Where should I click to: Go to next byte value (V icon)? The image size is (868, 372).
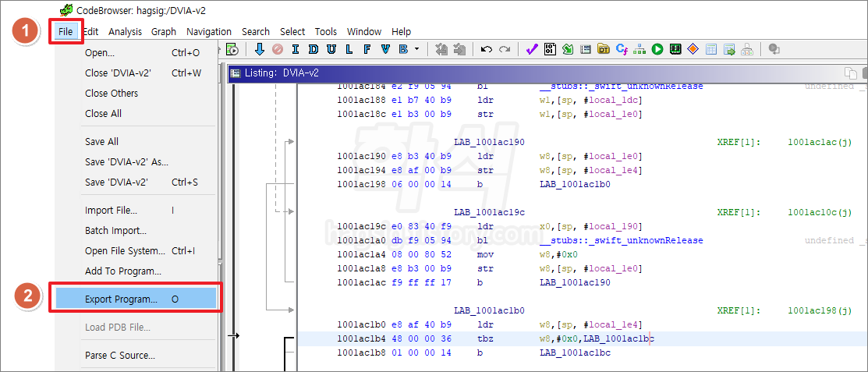tap(384, 49)
